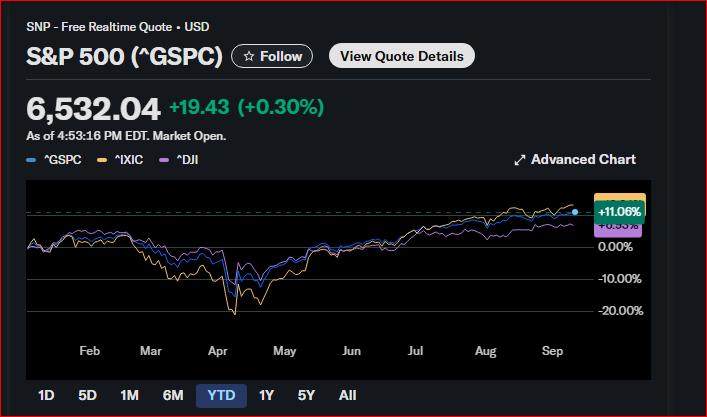The width and height of the screenshot is (707, 417).
Task: Click the blue current-price dot on chart
Action: point(574,212)
